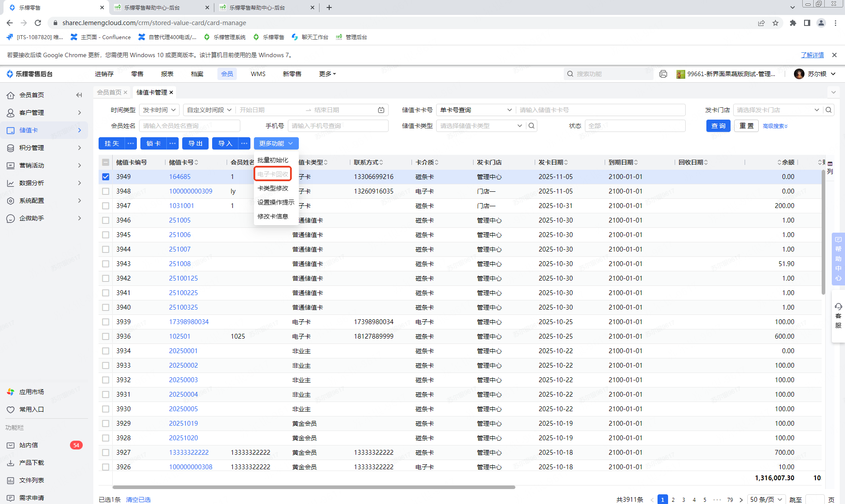Collapse the sidebar with arrow icon
The height and width of the screenshot is (504, 845).
tap(79, 95)
